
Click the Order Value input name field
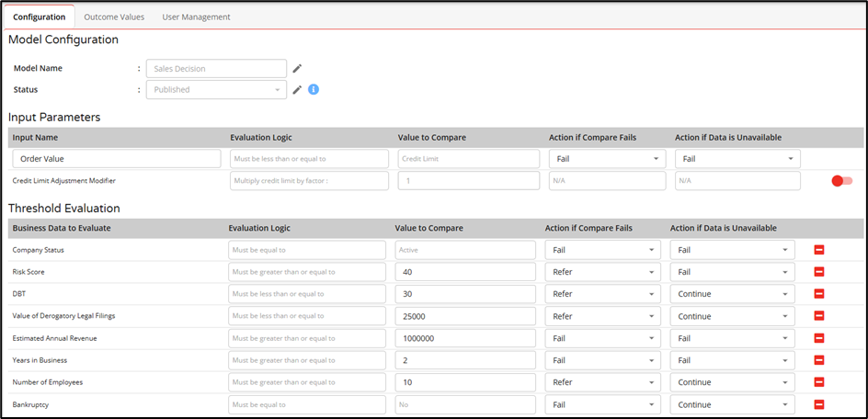[117, 159]
